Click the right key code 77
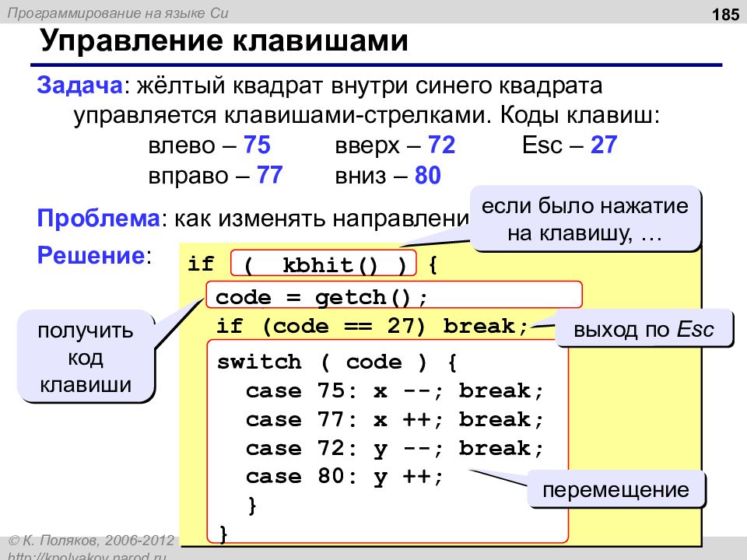 click(270, 175)
